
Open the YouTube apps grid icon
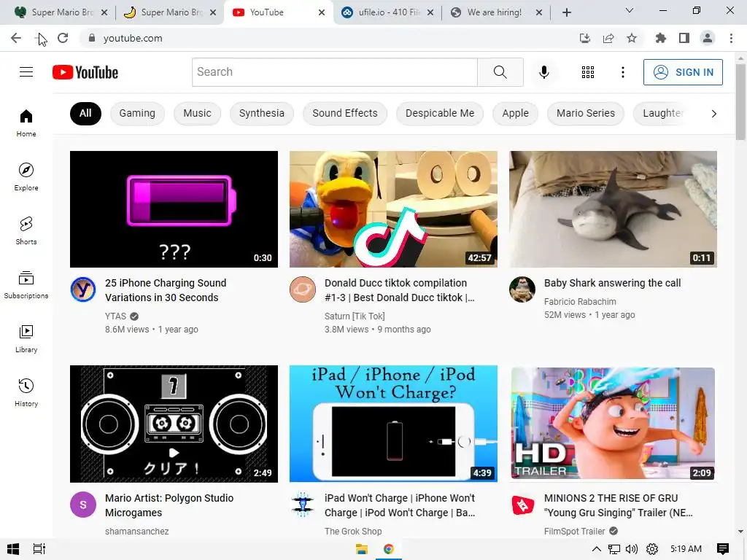[588, 72]
